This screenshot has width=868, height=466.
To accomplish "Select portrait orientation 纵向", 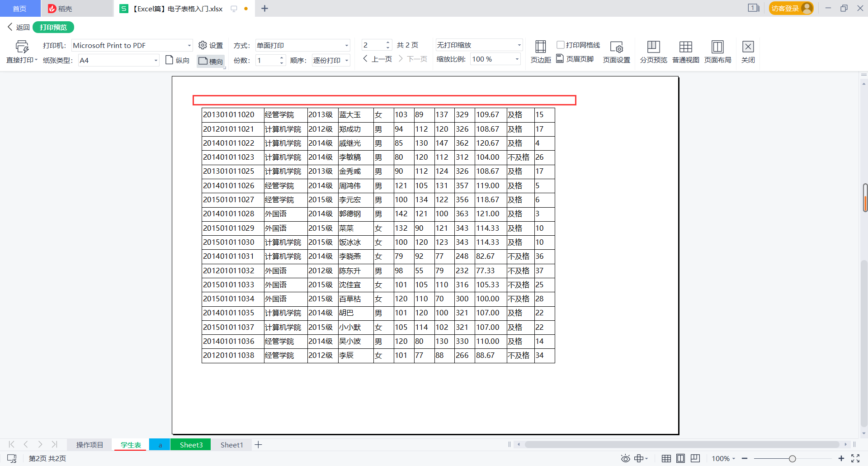I will coord(177,60).
